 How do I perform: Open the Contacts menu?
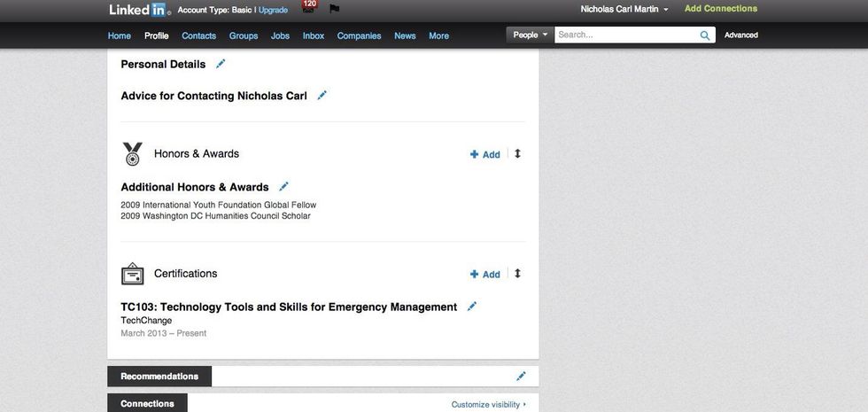tap(198, 35)
